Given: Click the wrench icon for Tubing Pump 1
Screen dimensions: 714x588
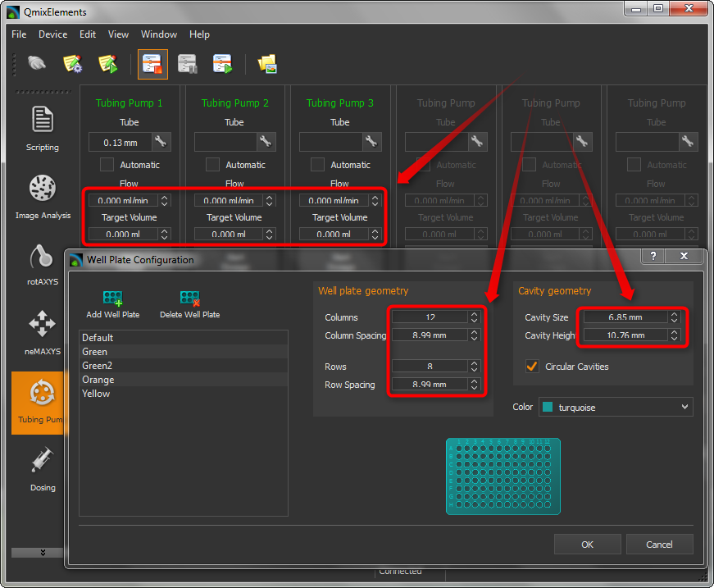Looking at the screenshot, I should 161,142.
